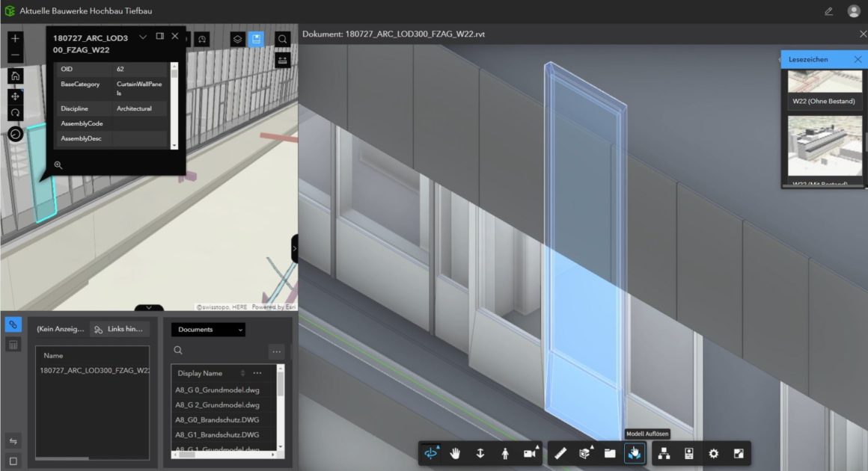
Task: Click the First Person walk tool
Action: 505,453
